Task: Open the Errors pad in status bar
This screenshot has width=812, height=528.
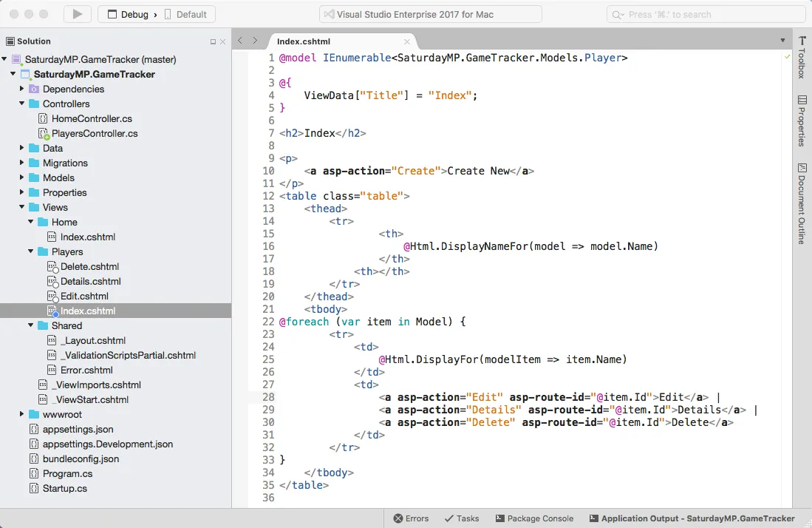Action: (412, 518)
